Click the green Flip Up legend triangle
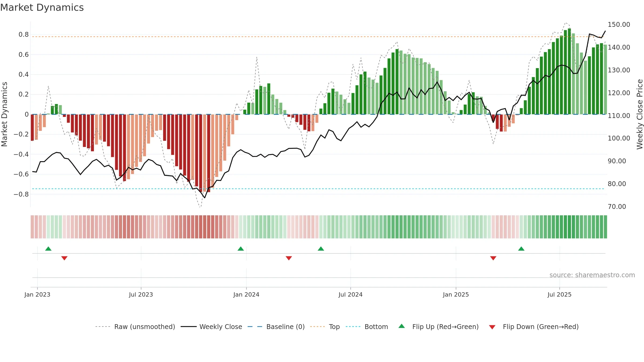The height and width of the screenshot is (362, 644). pyautogui.click(x=402, y=326)
